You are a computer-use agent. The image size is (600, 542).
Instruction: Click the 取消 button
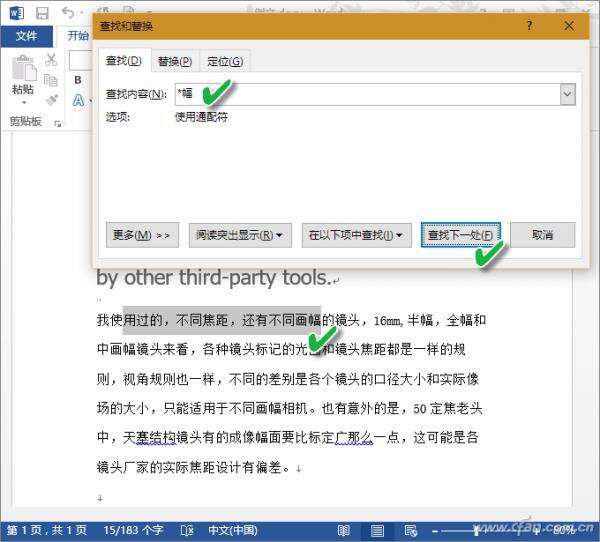pos(543,235)
